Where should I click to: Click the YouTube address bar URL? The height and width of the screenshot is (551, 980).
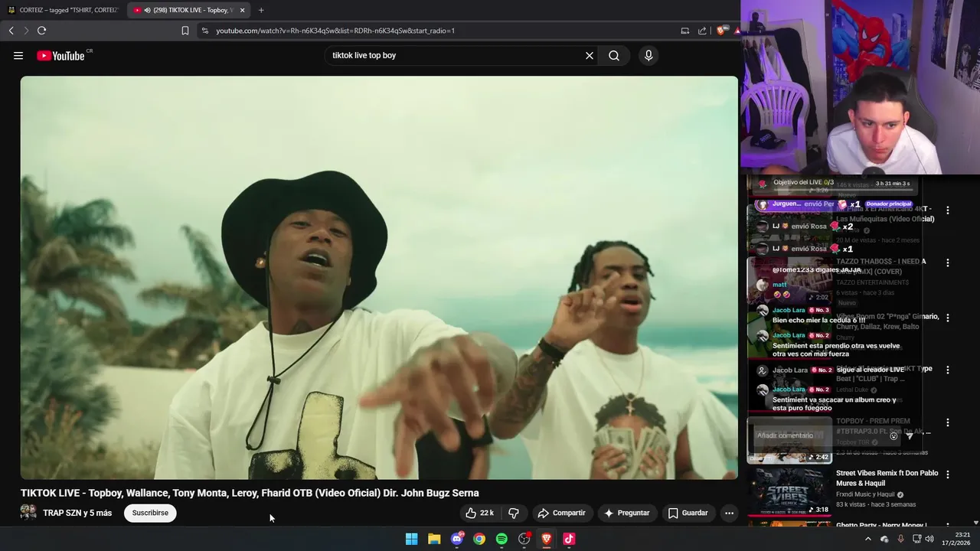335,31
